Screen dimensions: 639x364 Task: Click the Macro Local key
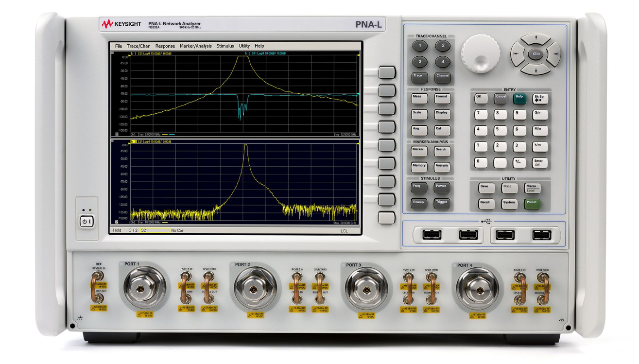(533, 188)
